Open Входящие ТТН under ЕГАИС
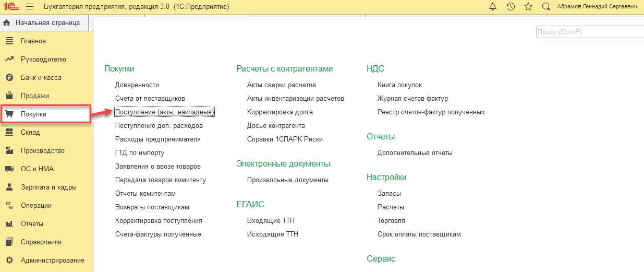Viewport: 644px width, 272px height. coord(271,220)
